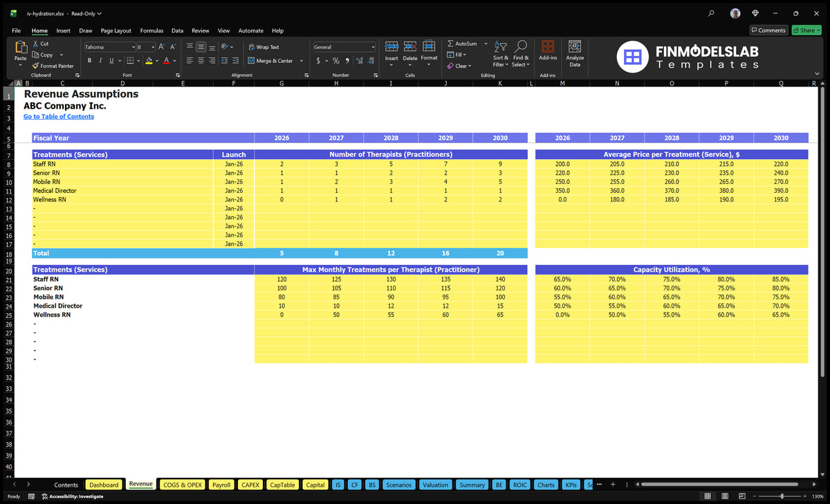This screenshot has width=830, height=504.
Task: Open Accessibility: Investigate in status bar
Action: click(x=72, y=496)
